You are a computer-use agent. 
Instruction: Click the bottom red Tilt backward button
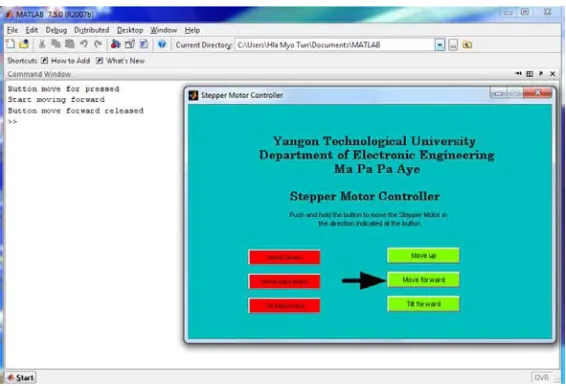click(284, 306)
